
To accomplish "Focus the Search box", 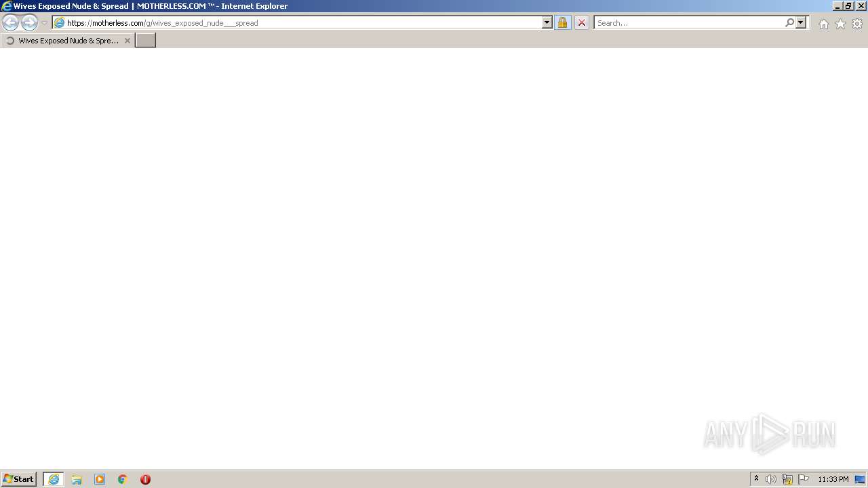I will (689, 23).
